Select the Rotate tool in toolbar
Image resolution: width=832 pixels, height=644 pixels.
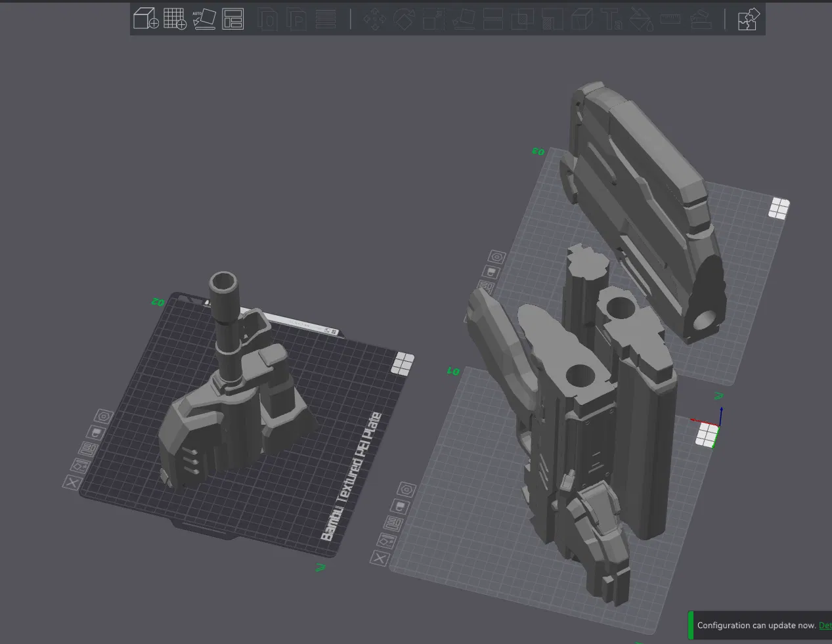pos(405,19)
